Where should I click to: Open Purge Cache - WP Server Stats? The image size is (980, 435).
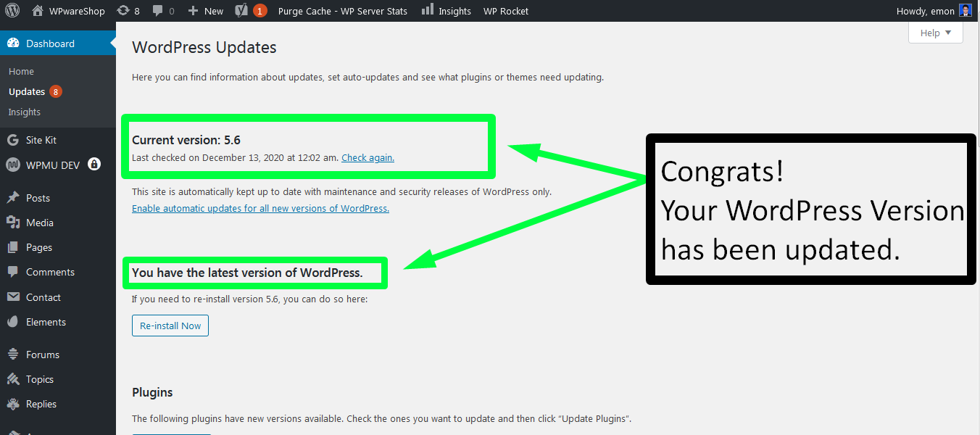(x=343, y=11)
